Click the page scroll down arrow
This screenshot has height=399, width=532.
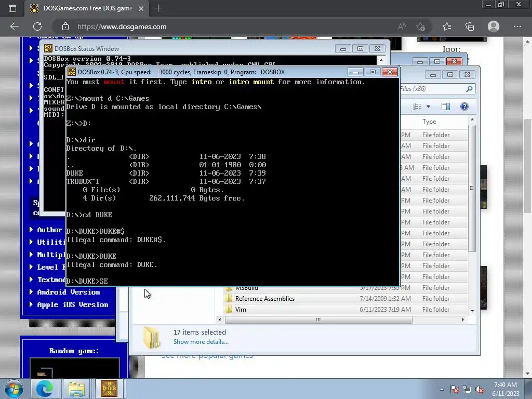coord(527,374)
